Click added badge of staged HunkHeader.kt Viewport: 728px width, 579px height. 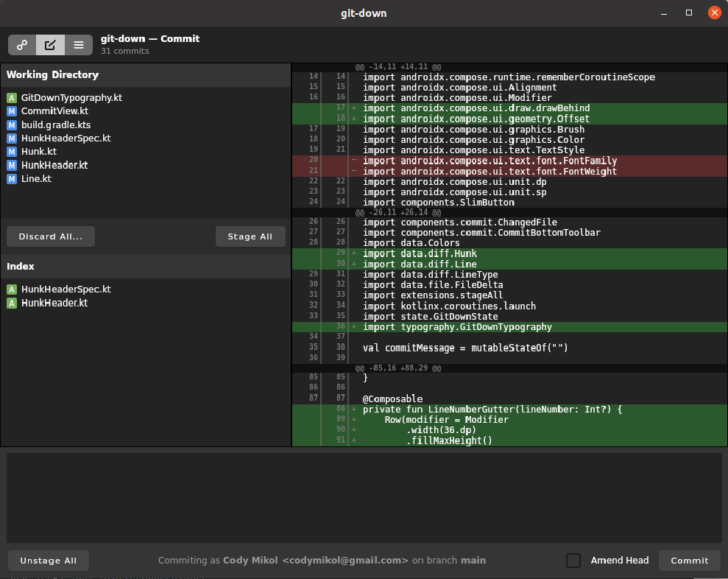point(12,303)
